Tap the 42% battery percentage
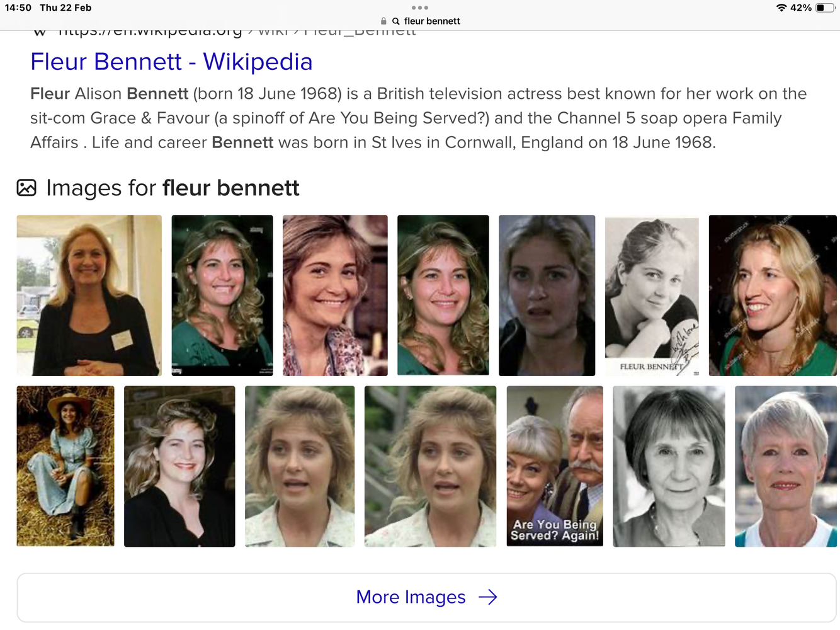840x630 pixels. click(801, 8)
